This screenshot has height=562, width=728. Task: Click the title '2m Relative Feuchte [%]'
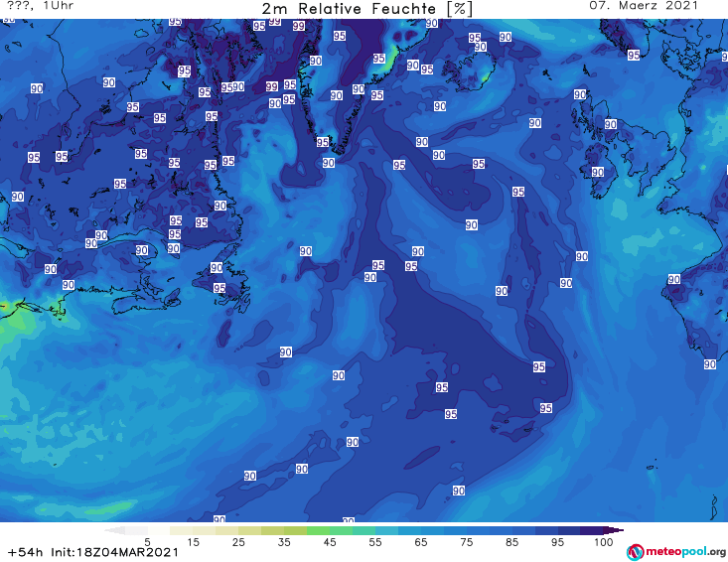367,9
